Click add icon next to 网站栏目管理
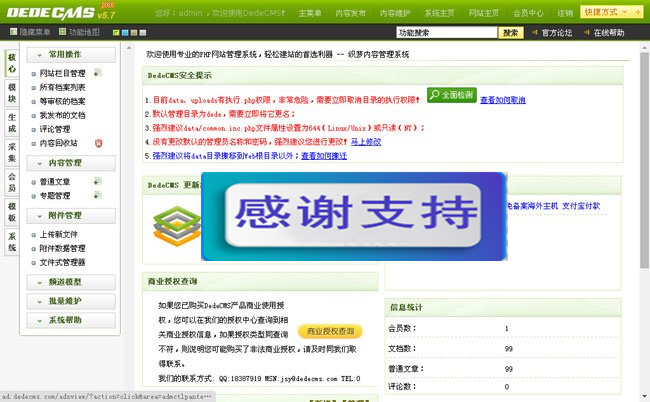The height and width of the screenshot is (402, 650). pyautogui.click(x=97, y=73)
